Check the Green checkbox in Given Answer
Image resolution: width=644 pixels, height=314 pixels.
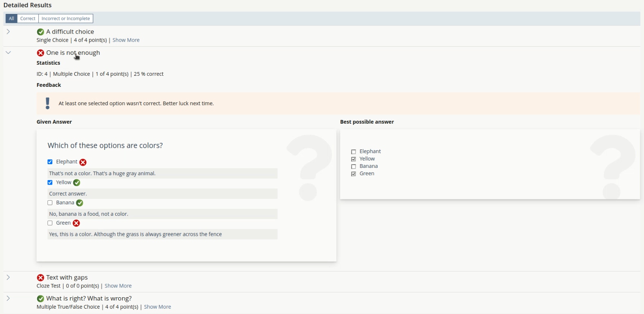click(x=50, y=223)
